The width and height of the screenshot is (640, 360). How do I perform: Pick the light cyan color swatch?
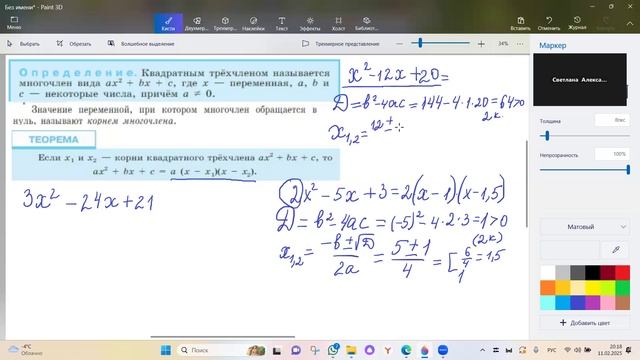[x=547, y=302]
